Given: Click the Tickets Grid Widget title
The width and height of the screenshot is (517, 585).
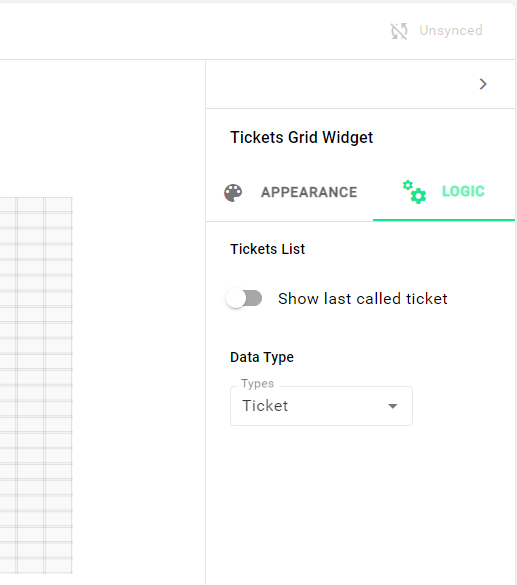Looking at the screenshot, I should tap(301, 137).
